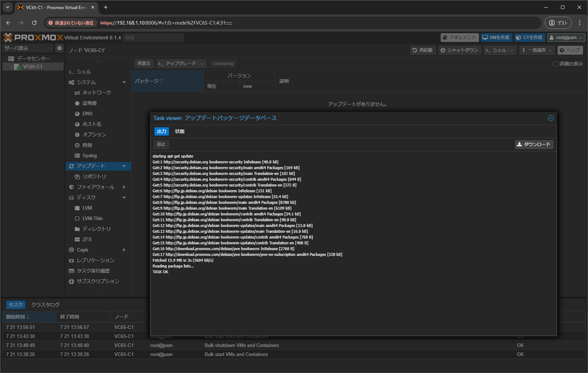Select the クラスタログ tab
The height and width of the screenshot is (373, 588).
pyautogui.click(x=45, y=305)
